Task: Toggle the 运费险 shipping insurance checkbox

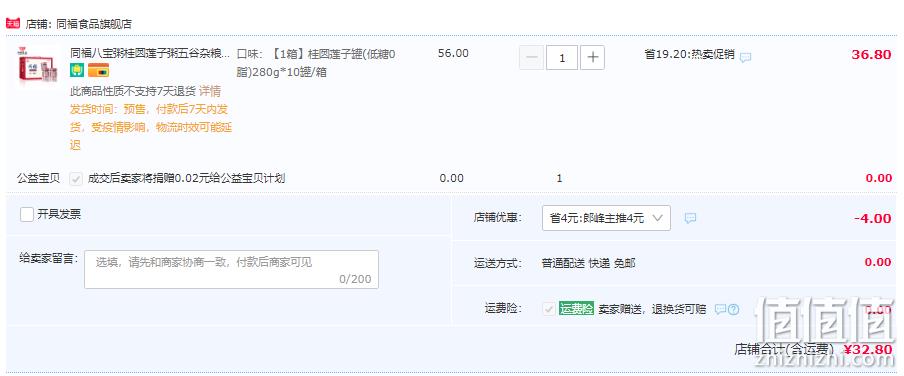Action: 549,309
